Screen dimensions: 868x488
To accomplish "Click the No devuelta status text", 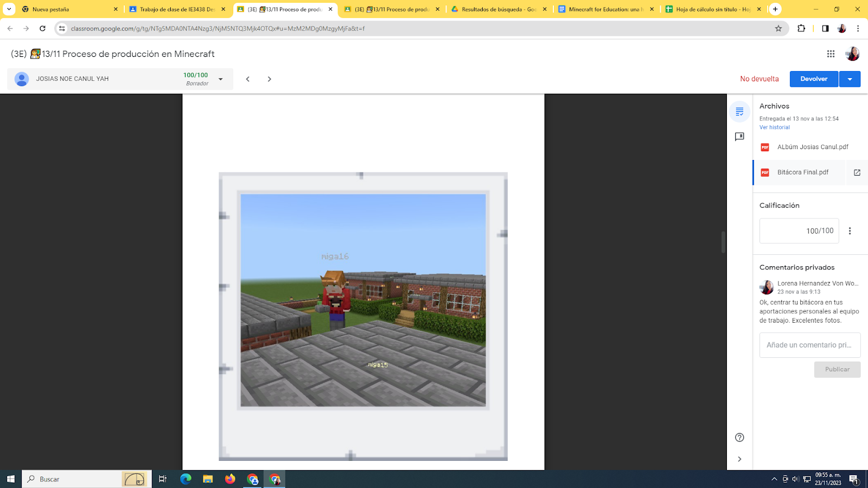I will pyautogui.click(x=759, y=79).
